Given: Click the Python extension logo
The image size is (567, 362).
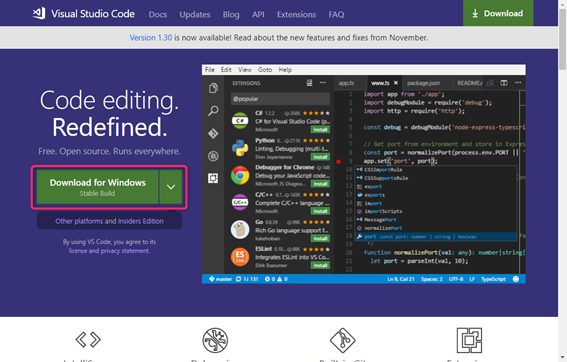Looking at the screenshot, I should (240, 148).
